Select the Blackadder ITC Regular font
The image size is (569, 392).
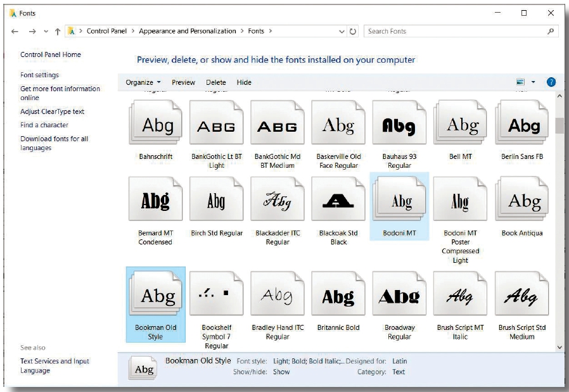(278, 199)
